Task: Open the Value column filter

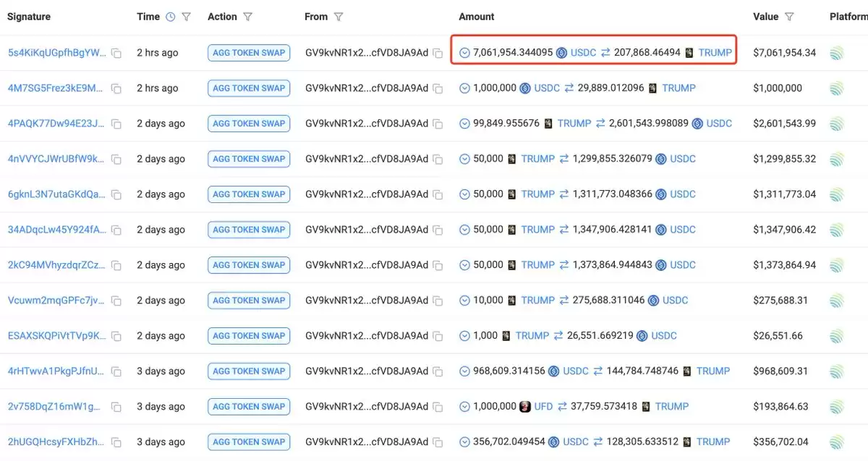Action: pos(789,17)
